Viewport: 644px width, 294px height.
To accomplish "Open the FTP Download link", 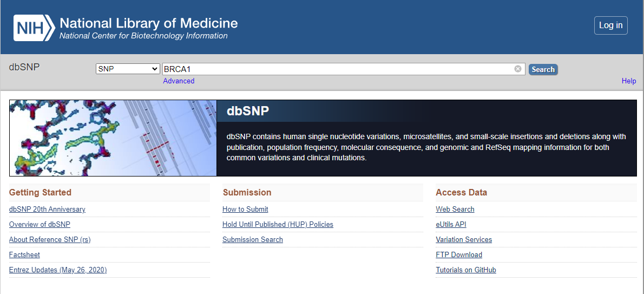I will [x=459, y=255].
